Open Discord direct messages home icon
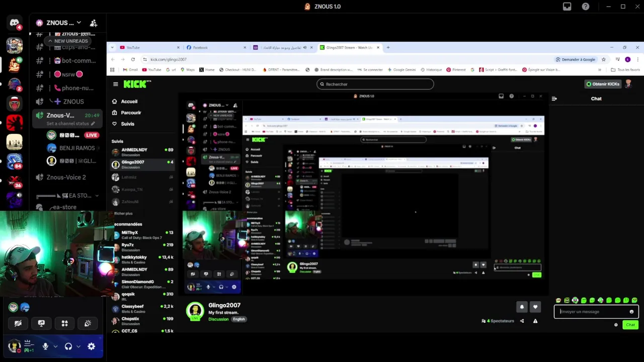Image resolution: width=644 pixels, height=362 pixels. click(14, 23)
